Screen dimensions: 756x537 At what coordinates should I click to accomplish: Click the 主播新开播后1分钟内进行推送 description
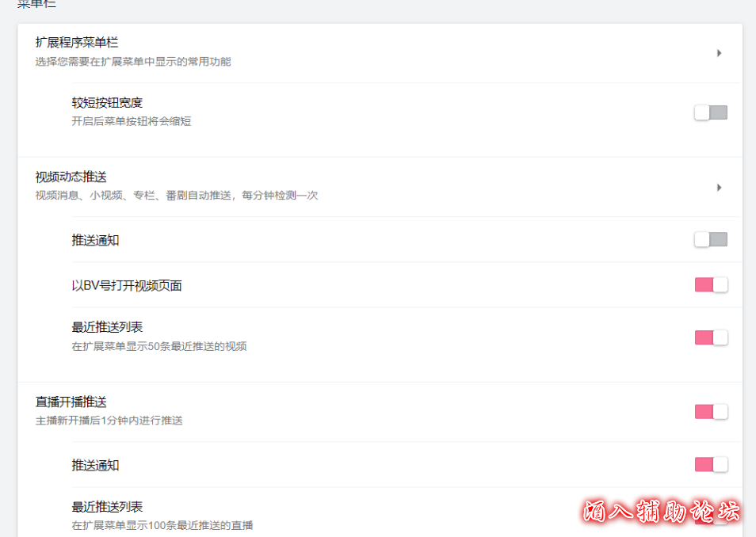click(109, 421)
